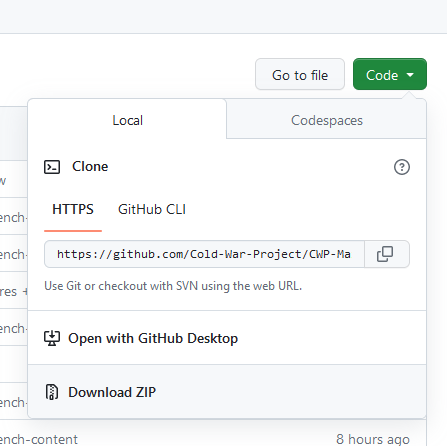This screenshot has height=446, width=447.
Task: Click the 'Use Git or checkout with SVN' text
Action: 173,286
